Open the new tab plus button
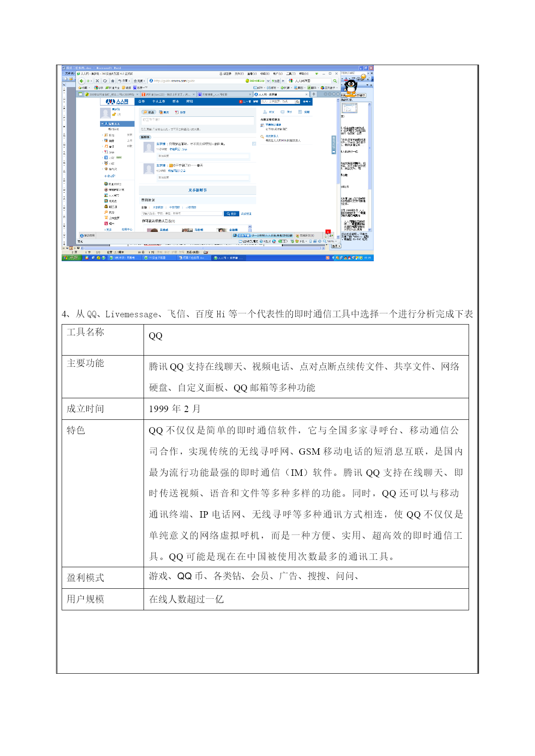 [314, 94]
